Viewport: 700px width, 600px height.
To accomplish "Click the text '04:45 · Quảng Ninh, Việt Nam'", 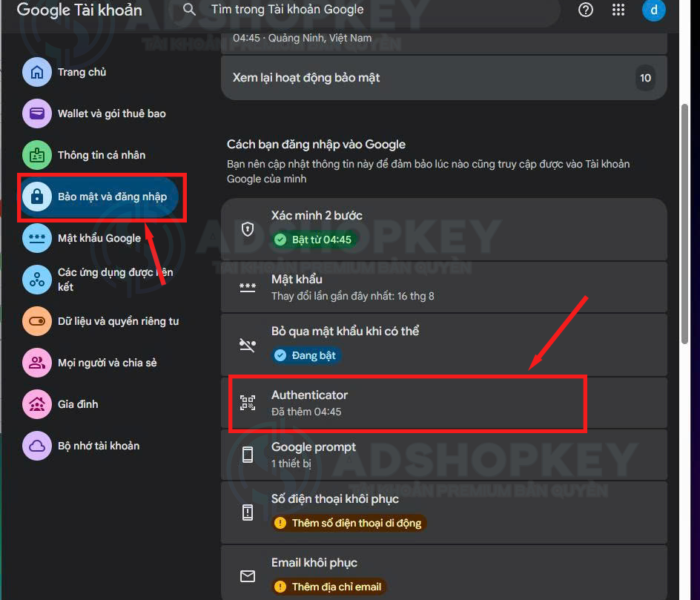I will (x=303, y=38).
